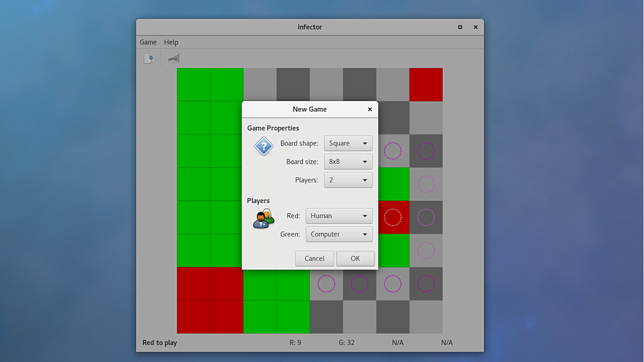Open the Help menu
The width and height of the screenshot is (644, 362).
(x=171, y=42)
